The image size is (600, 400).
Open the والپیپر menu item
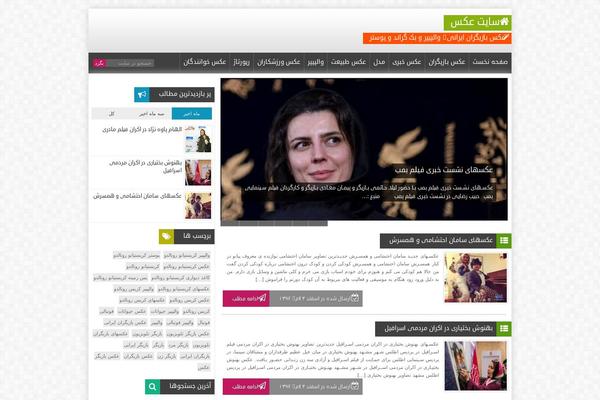(316, 62)
